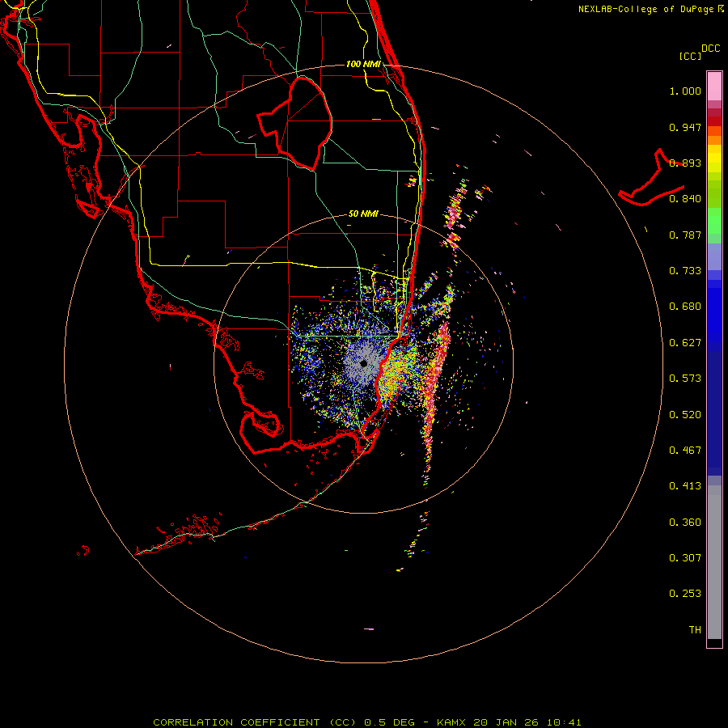
Task: Click the 0.360 scale value
Action: pyautogui.click(x=685, y=523)
